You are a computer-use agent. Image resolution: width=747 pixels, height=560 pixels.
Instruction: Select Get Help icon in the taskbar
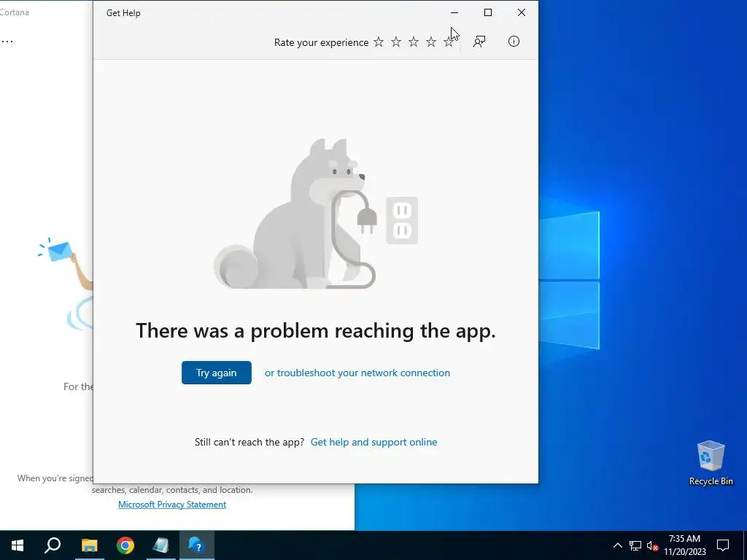197,545
